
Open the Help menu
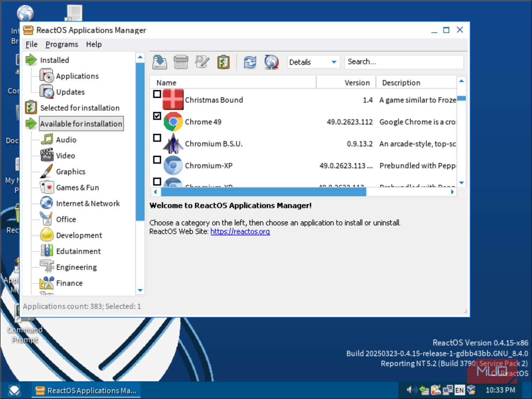click(94, 44)
